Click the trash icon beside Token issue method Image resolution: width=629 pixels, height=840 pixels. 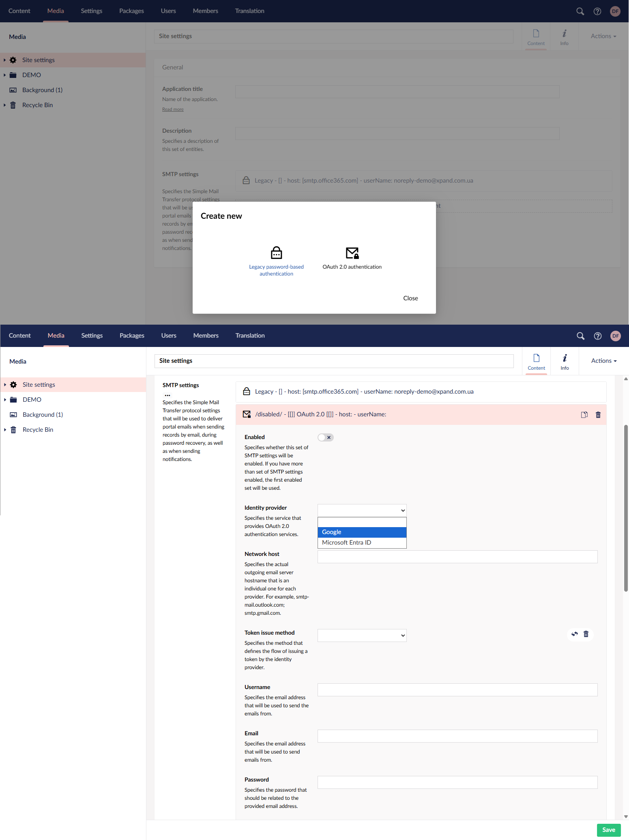tap(586, 634)
